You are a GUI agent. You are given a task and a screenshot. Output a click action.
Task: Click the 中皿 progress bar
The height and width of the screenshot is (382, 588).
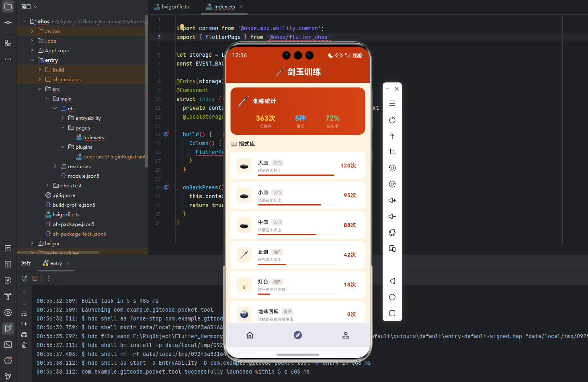click(298, 234)
